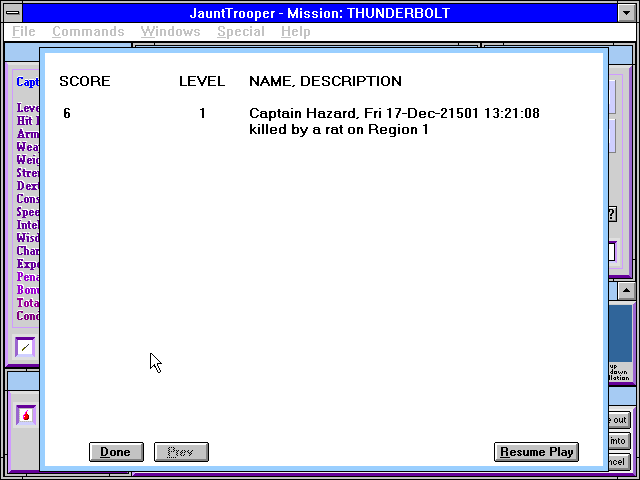Click the Done button
Image resolution: width=640 pixels, height=480 pixels.
tap(116, 452)
